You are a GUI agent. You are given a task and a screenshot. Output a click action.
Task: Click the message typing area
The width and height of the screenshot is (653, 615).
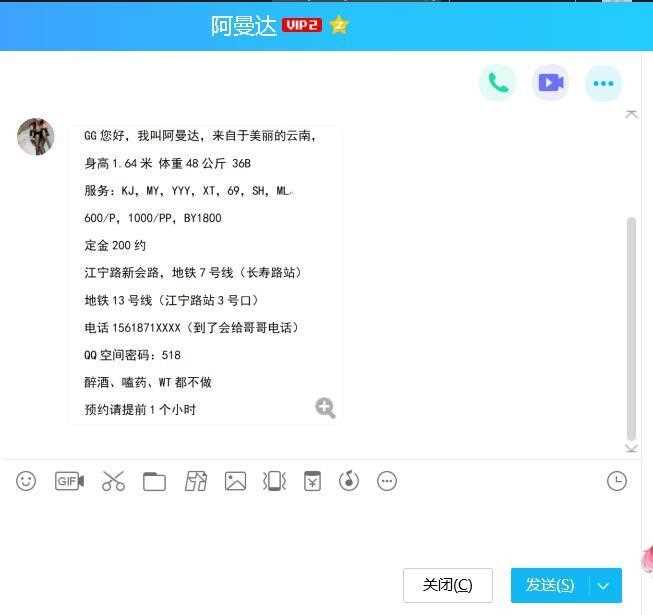(x=317, y=531)
